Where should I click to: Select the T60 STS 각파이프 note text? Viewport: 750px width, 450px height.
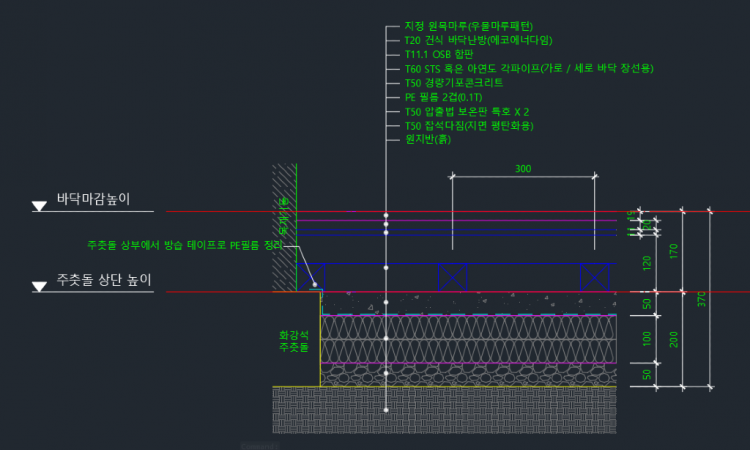[x=529, y=68]
